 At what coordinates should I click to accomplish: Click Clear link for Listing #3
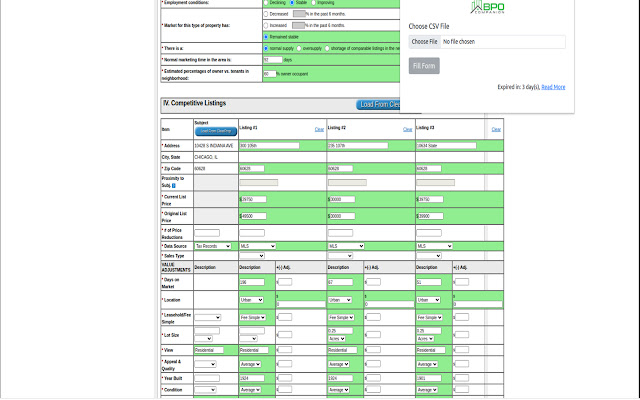click(496, 129)
